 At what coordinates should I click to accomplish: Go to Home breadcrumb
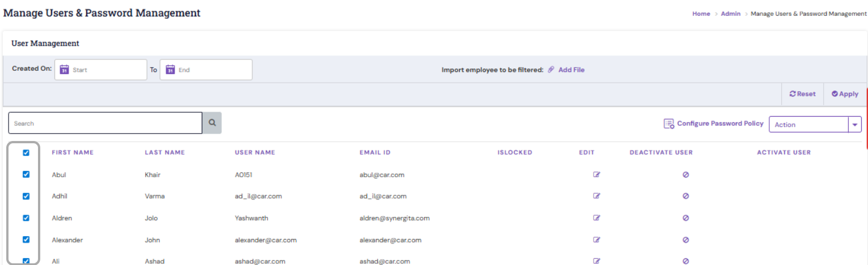(701, 14)
